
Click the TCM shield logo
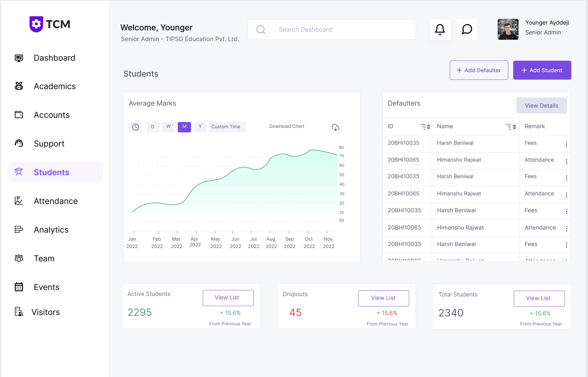[x=36, y=24]
